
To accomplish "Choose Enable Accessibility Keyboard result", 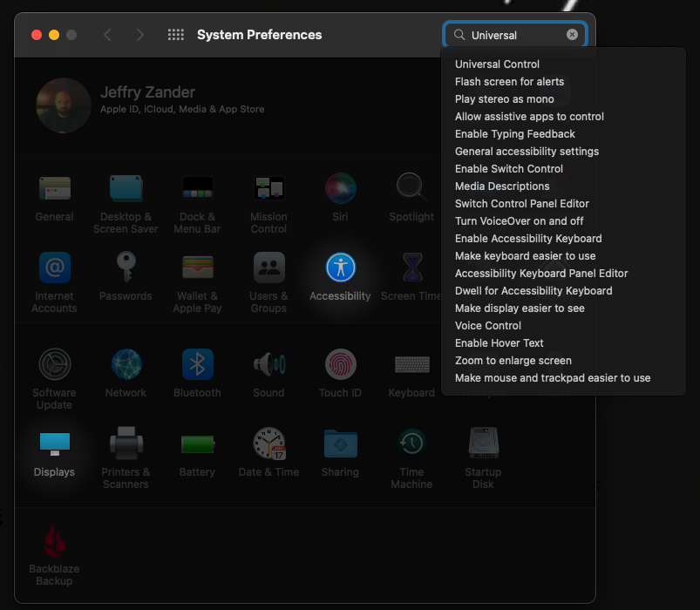I will 528,238.
